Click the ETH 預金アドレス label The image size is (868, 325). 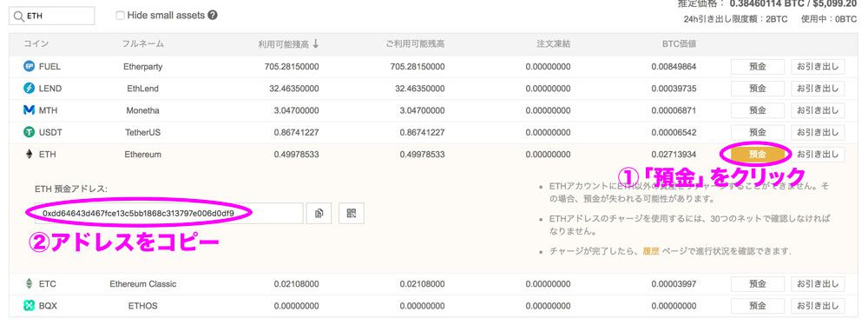[71, 189]
